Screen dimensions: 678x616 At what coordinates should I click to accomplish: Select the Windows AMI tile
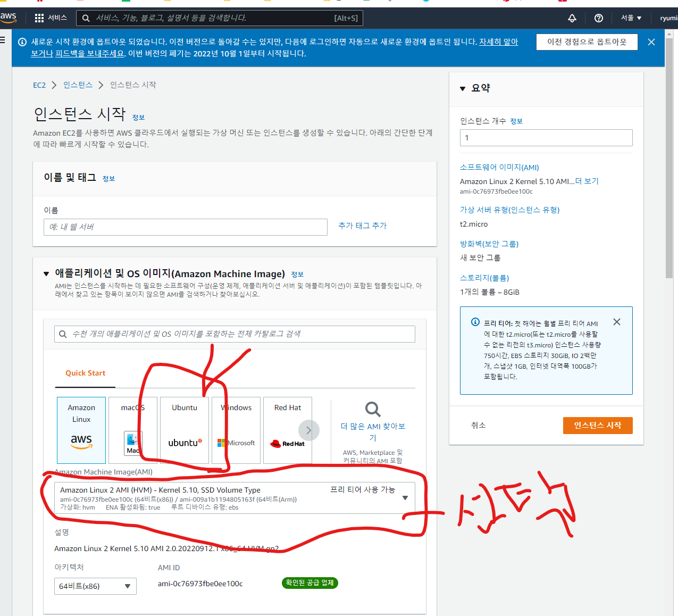[236, 430]
